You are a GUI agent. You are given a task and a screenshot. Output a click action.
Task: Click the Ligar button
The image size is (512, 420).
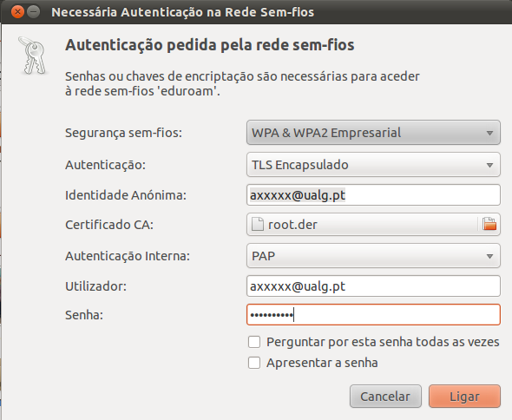[x=464, y=397]
